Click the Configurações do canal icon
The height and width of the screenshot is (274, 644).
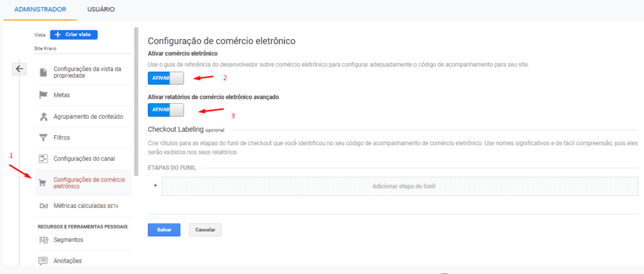43,158
